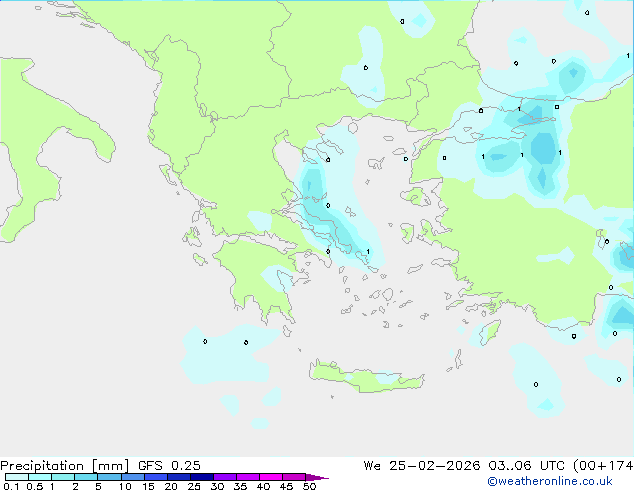
Task: Select the "GFS 0.25" model label
Action: coord(169,466)
